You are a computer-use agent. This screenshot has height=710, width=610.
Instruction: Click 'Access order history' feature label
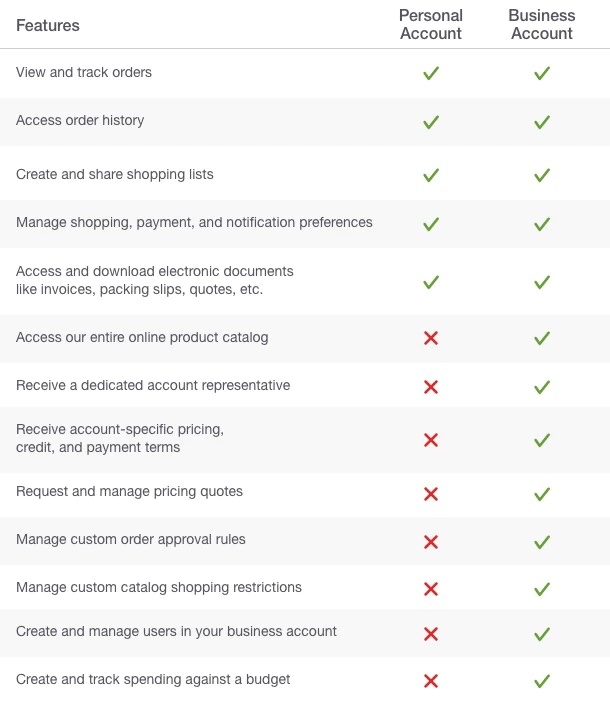[80, 120]
